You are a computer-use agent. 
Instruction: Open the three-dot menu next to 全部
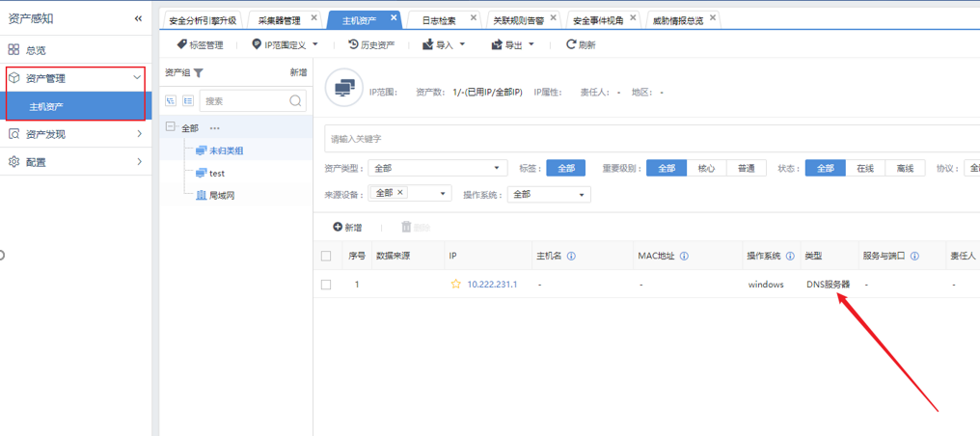pos(215,128)
